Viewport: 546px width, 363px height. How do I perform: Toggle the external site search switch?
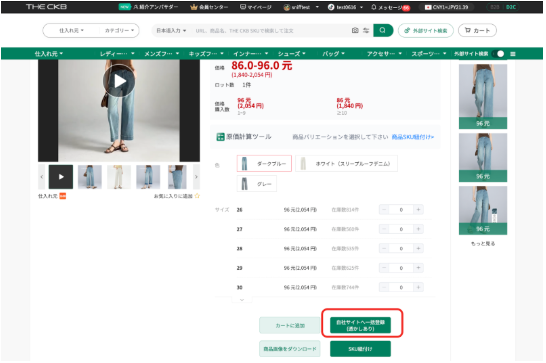tap(498, 54)
